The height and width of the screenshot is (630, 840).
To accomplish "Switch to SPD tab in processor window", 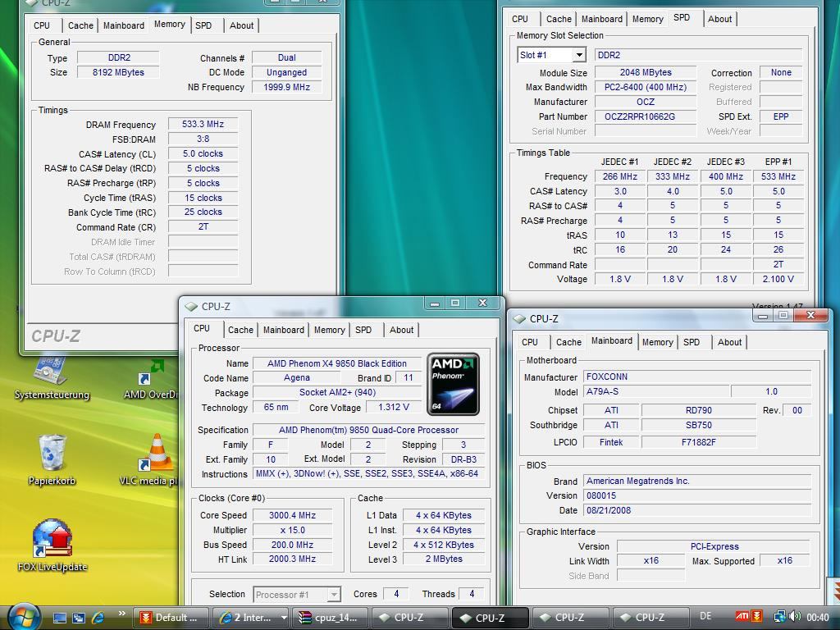I will click(363, 330).
